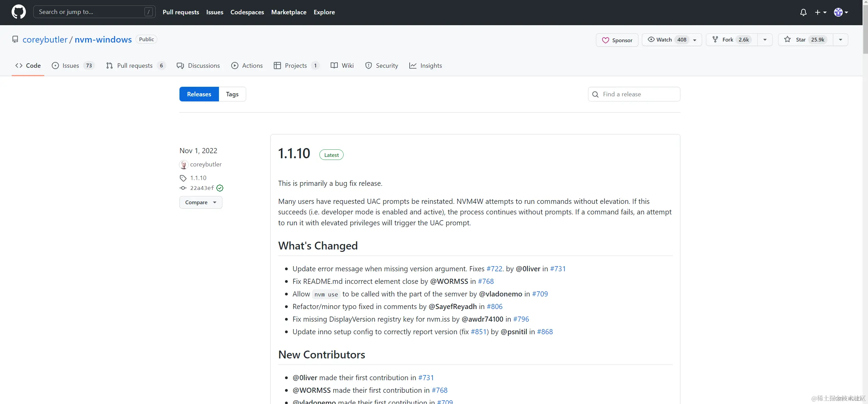The width and height of the screenshot is (868, 404).
Task: Open pull request link #731
Action: click(557, 269)
